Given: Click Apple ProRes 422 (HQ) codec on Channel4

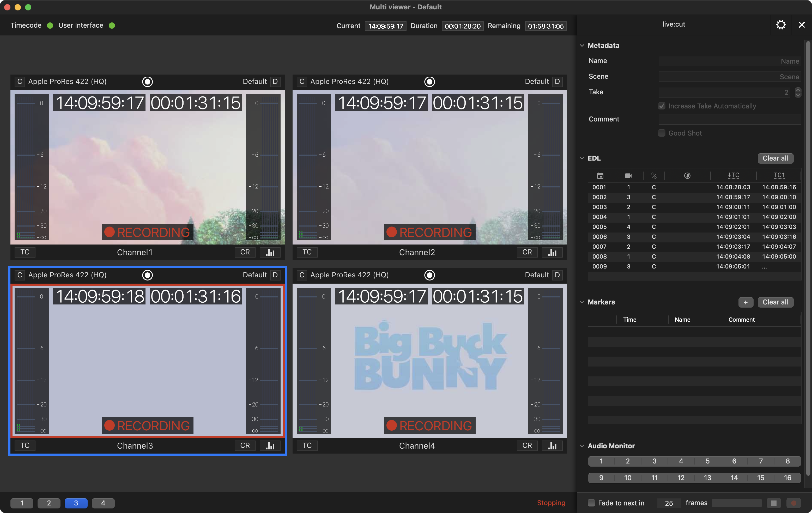Looking at the screenshot, I should [349, 275].
